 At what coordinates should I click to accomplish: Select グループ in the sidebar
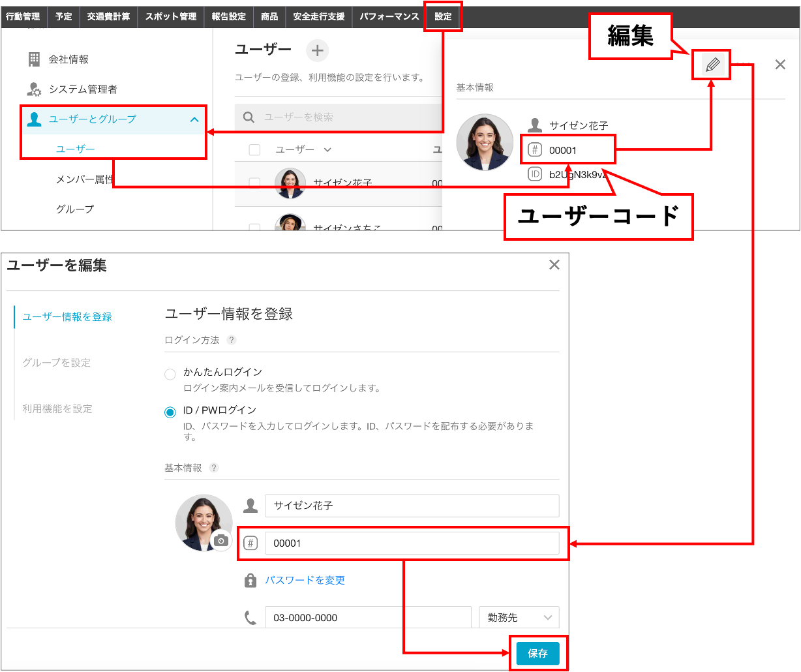click(75, 209)
